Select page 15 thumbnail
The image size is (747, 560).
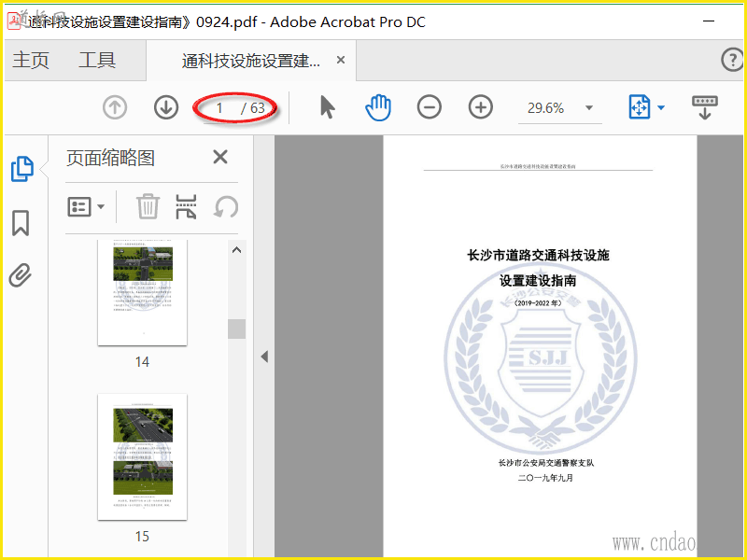tap(143, 456)
